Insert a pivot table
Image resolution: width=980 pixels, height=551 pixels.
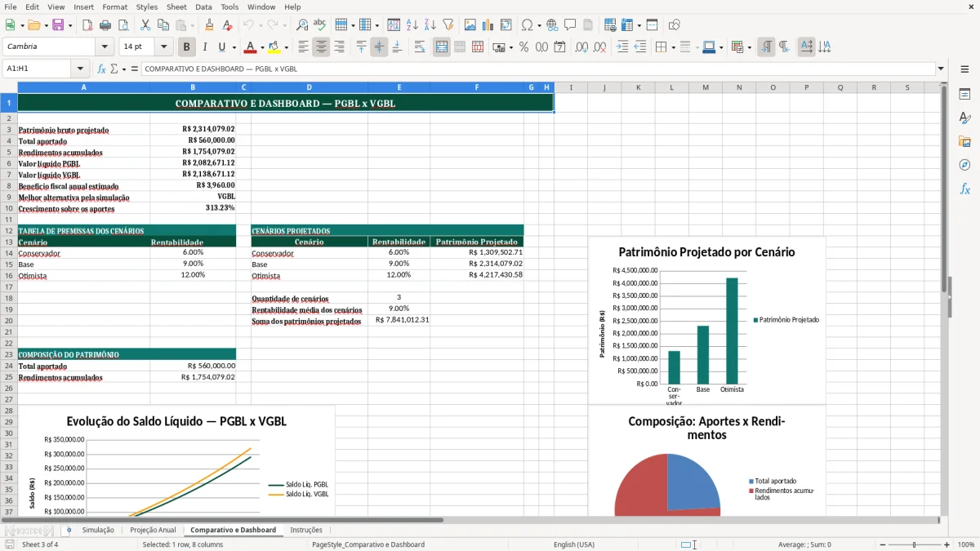coord(506,25)
